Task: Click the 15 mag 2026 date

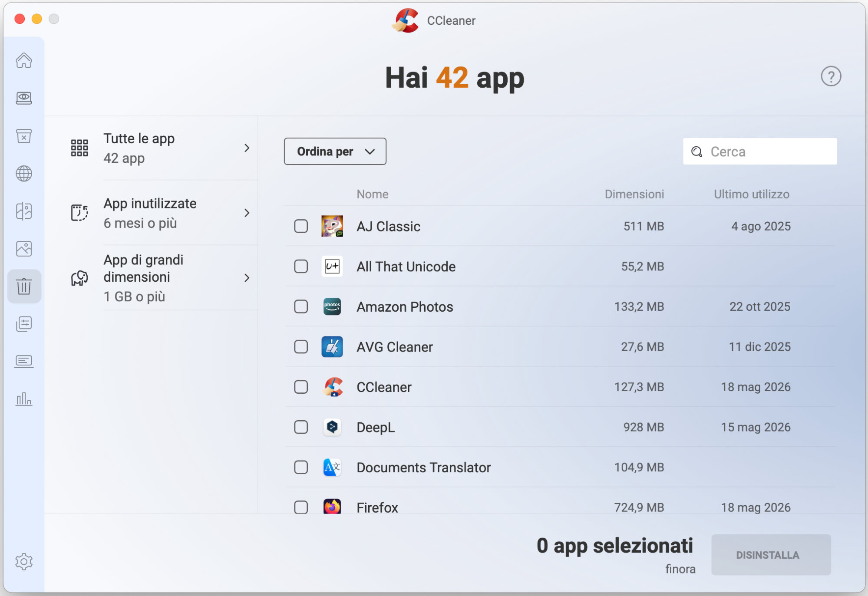Action: (x=756, y=427)
